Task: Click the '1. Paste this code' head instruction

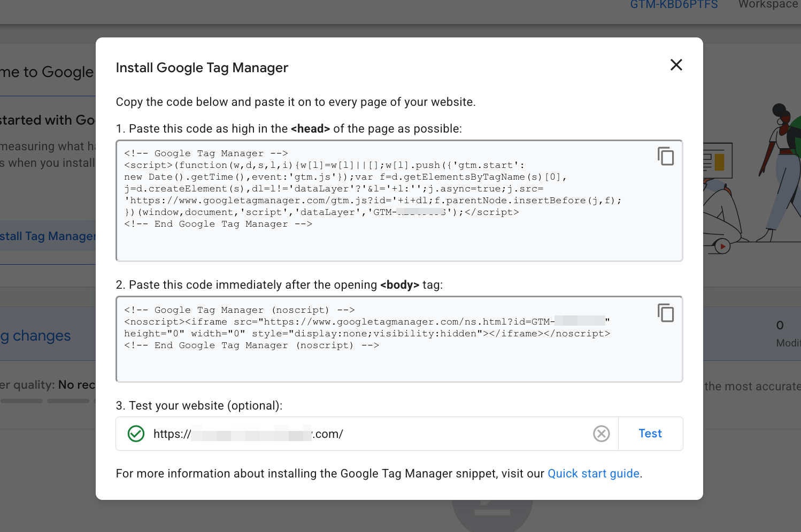Action: pyautogui.click(x=289, y=129)
